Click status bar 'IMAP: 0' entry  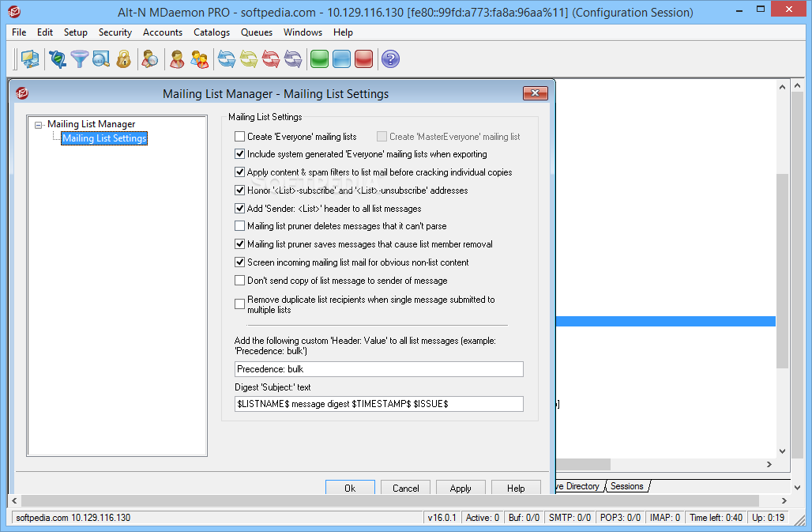(665, 517)
